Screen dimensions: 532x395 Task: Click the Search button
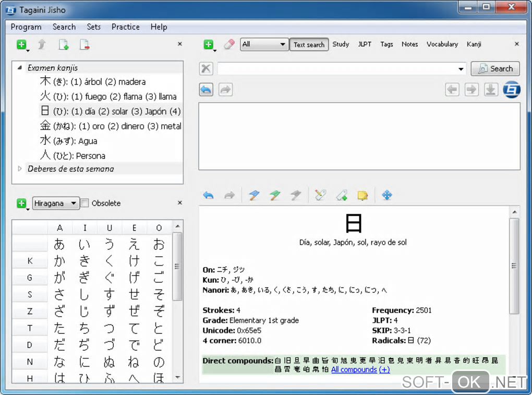point(495,68)
